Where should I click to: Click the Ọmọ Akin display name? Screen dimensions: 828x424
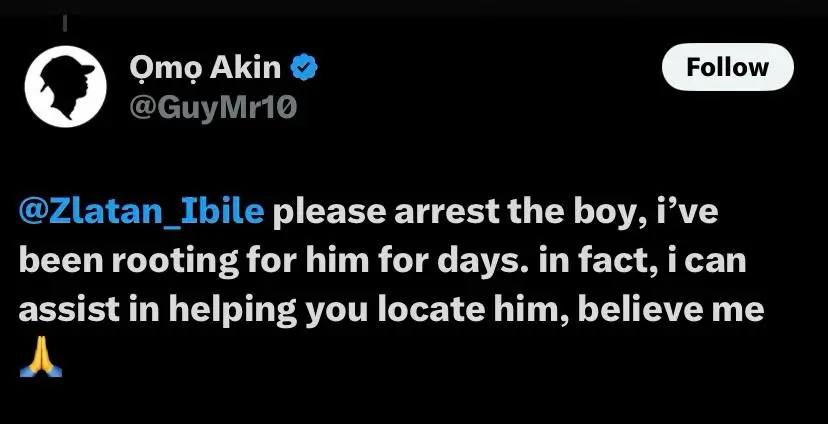pyautogui.click(x=205, y=69)
